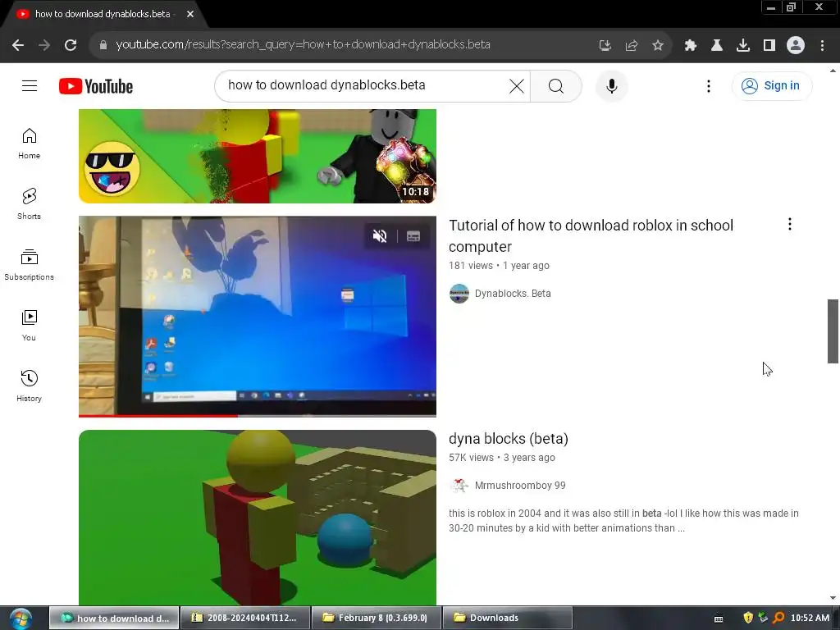
Task: Click the network status tray icon
Action: [764, 618]
